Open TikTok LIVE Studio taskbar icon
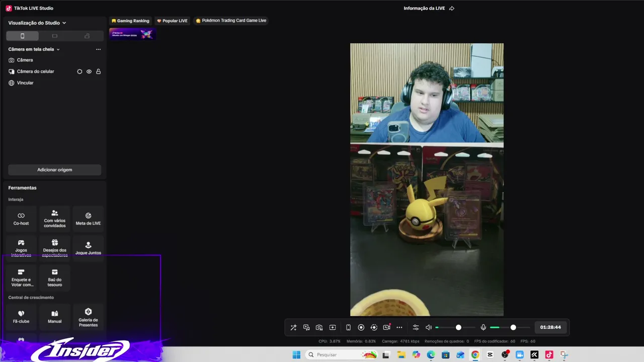This screenshot has height=362, width=644. (x=549, y=355)
